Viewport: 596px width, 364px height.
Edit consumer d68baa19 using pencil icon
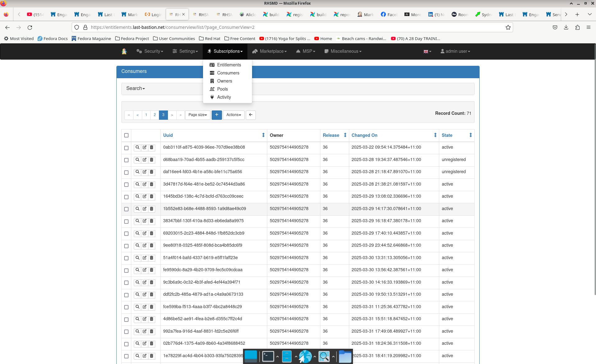145,160
